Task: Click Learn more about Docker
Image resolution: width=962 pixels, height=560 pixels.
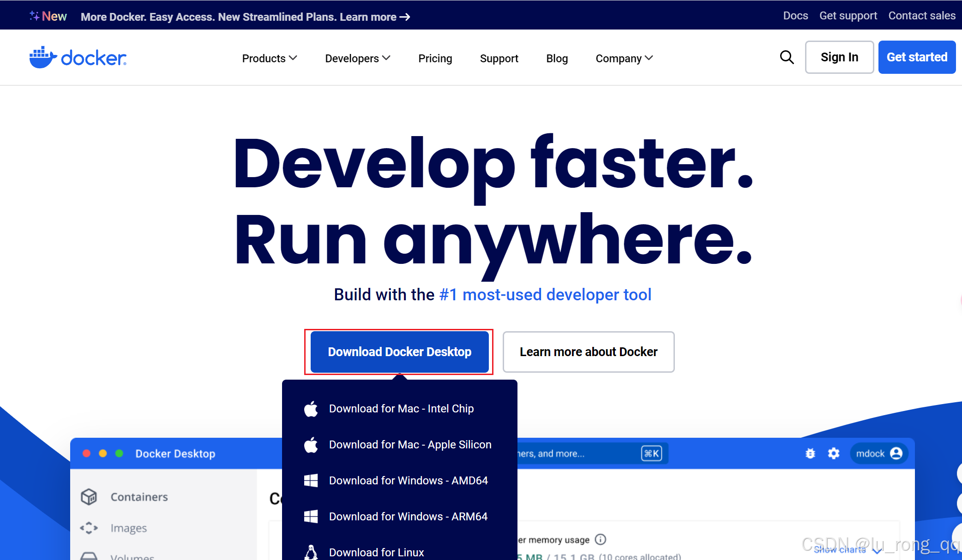Action: 589,351
